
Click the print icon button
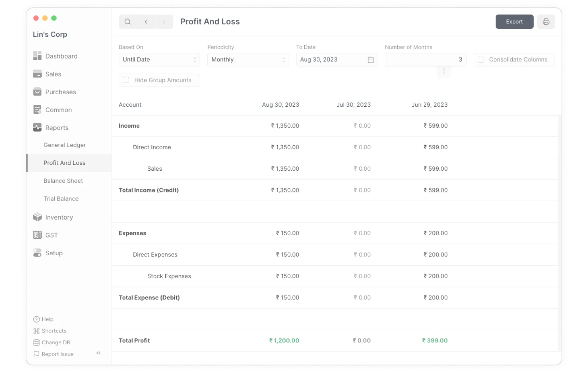tap(546, 22)
